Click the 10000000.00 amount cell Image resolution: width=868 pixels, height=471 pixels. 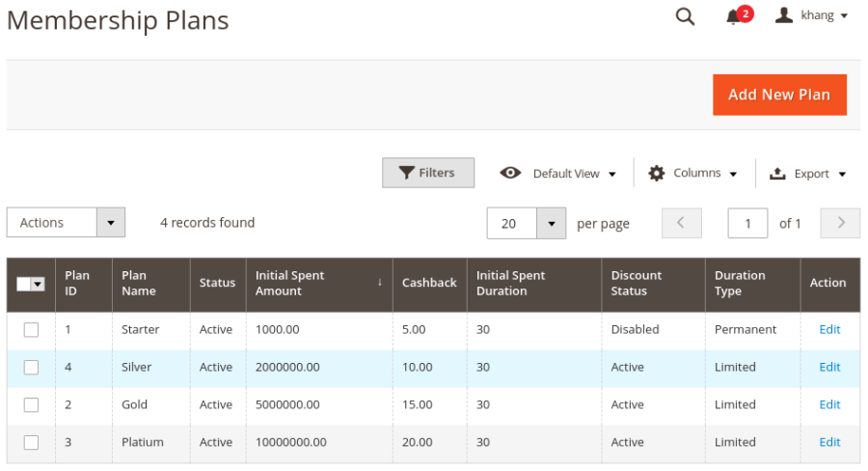click(x=319, y=443)
